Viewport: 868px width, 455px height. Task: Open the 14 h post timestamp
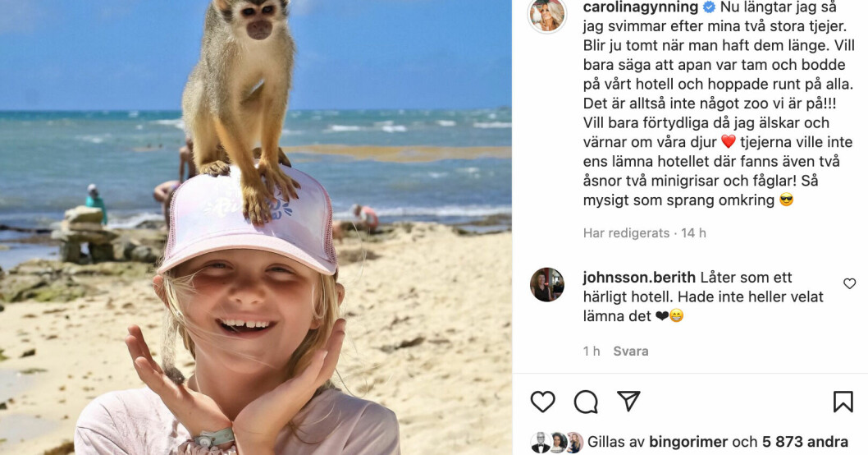(693, 233)
